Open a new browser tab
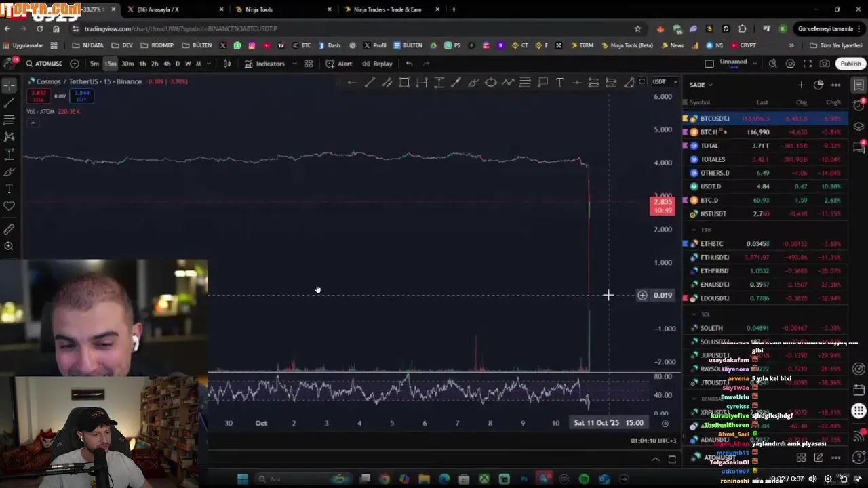 click(x=454, y=9)
